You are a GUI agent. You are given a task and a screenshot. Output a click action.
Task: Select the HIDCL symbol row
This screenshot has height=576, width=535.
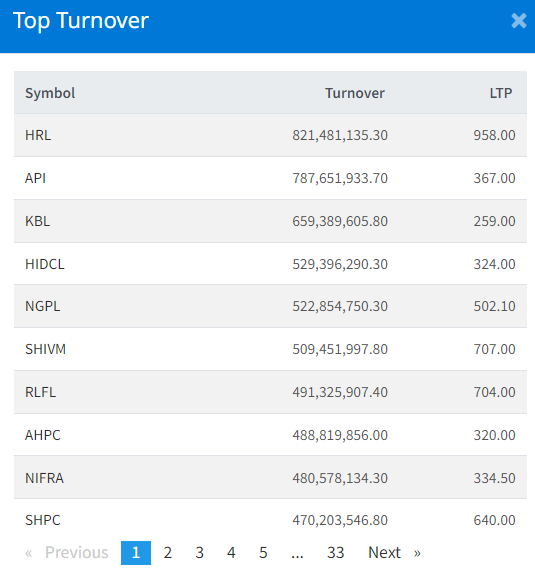tap(270, 264)
